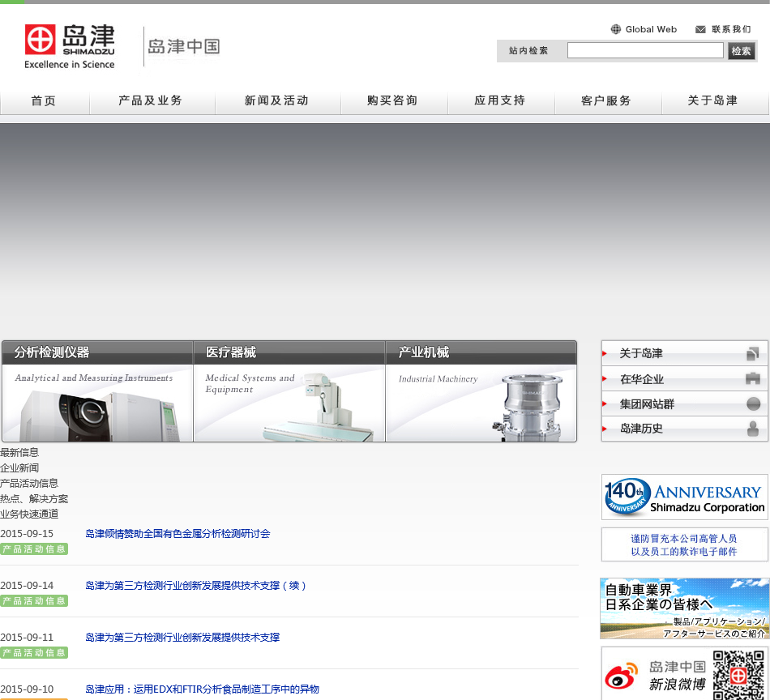This screenshot has height=700, width=770.
Task: Open the 产业机械 product panel
Action: (481, 391)
